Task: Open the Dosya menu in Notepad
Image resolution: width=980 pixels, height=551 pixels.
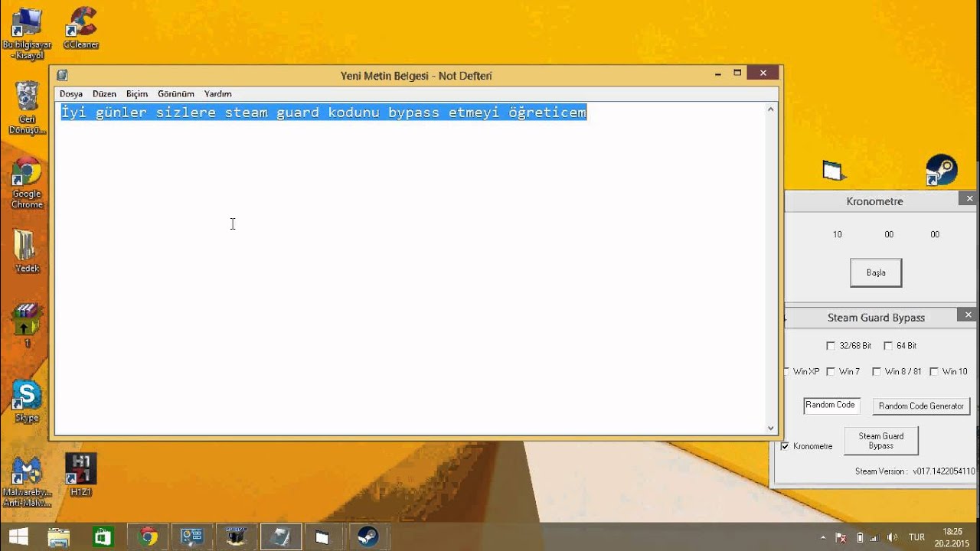Action: (71, 94)
